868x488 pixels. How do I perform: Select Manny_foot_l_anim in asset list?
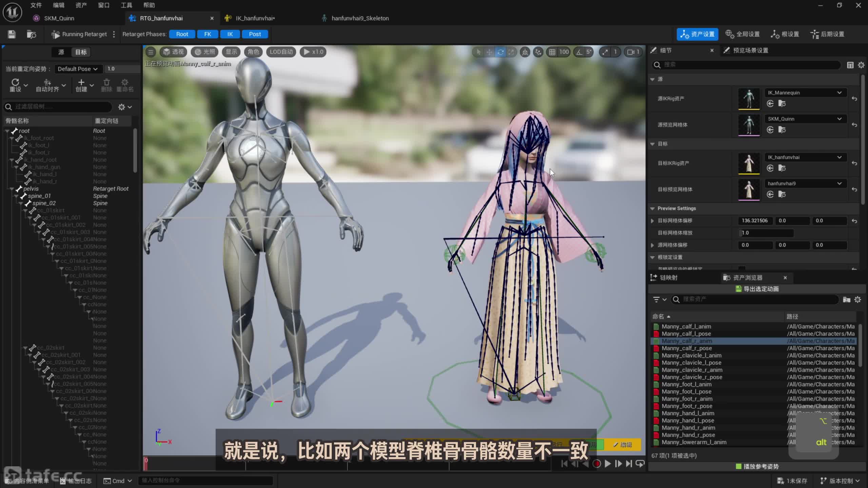point(686,384)
